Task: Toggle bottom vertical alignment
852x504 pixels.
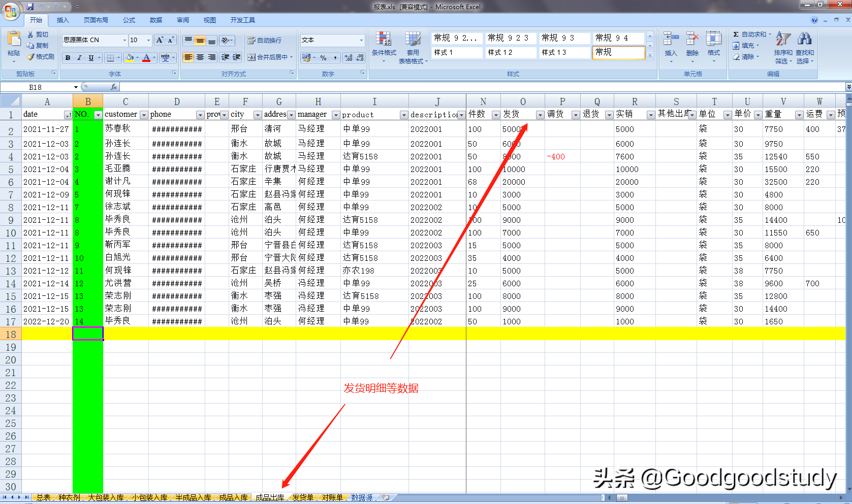Action: tap(212, 40)
